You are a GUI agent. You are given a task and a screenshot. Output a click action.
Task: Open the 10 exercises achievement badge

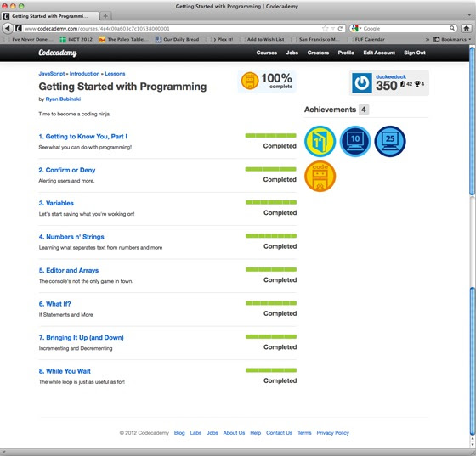[355, 141]
